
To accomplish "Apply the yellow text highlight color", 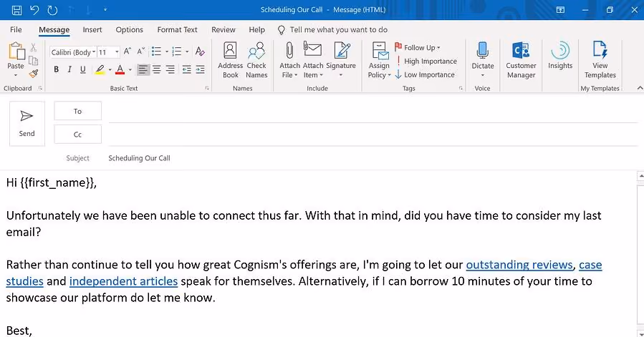I will pos(100,70).
